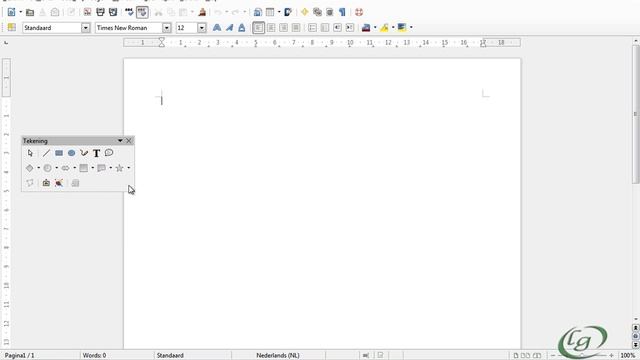
Task: Click the Hyperlink icon
Action: point(258,12)
